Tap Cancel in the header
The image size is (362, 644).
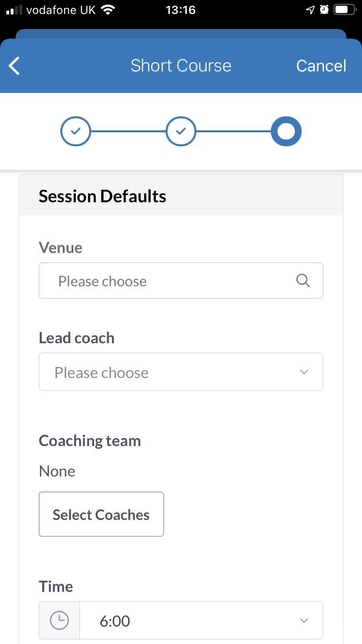(321, 66)
